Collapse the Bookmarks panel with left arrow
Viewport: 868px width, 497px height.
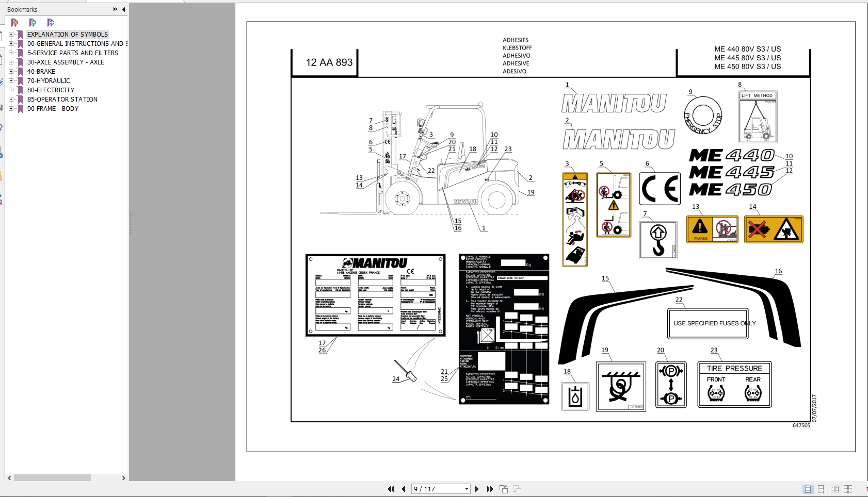(123, 9)
